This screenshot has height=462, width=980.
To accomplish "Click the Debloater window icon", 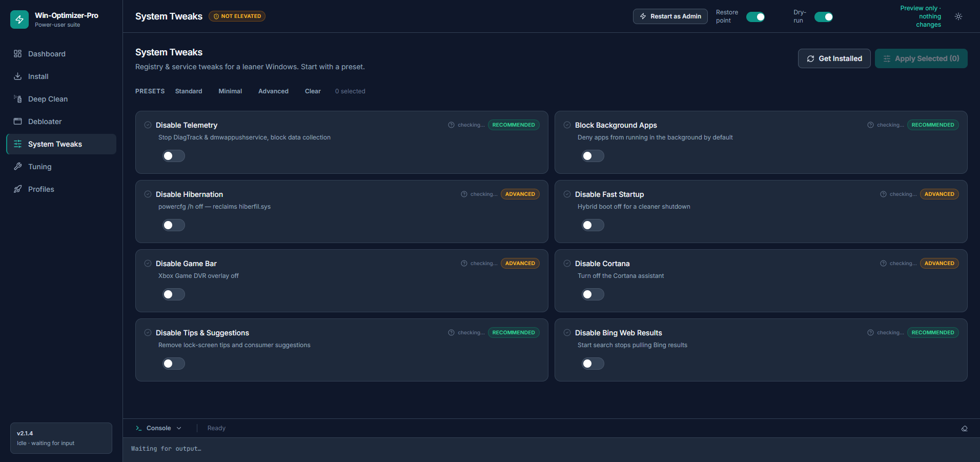I will [x=17, y=122].
